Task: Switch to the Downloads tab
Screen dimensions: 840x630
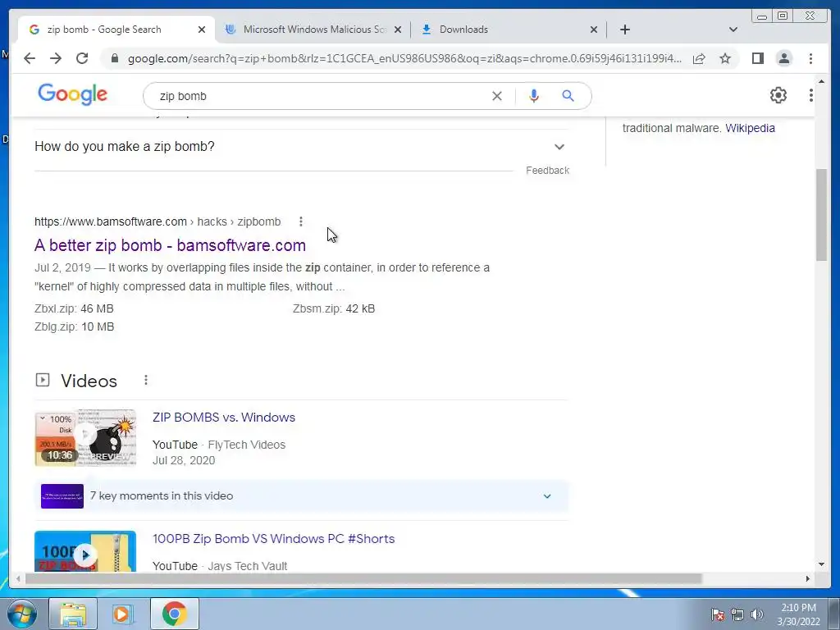Action: [509, 30]
